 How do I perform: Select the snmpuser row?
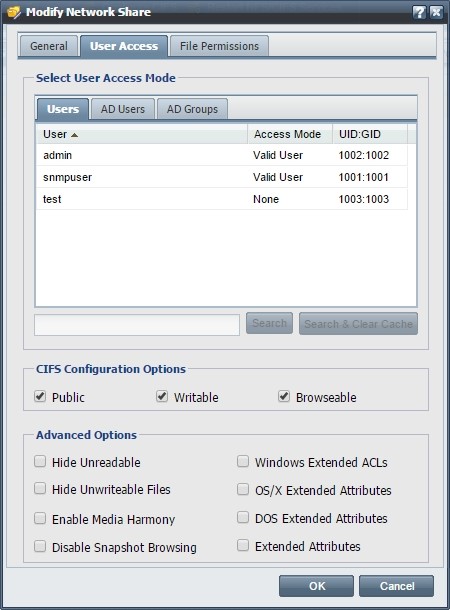(222, 177)
